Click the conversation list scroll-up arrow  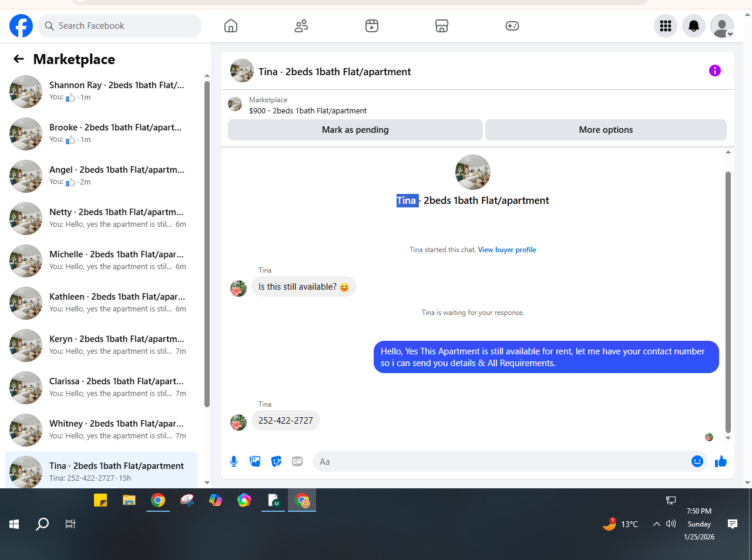pyautogui.click(x=207, y=76)
